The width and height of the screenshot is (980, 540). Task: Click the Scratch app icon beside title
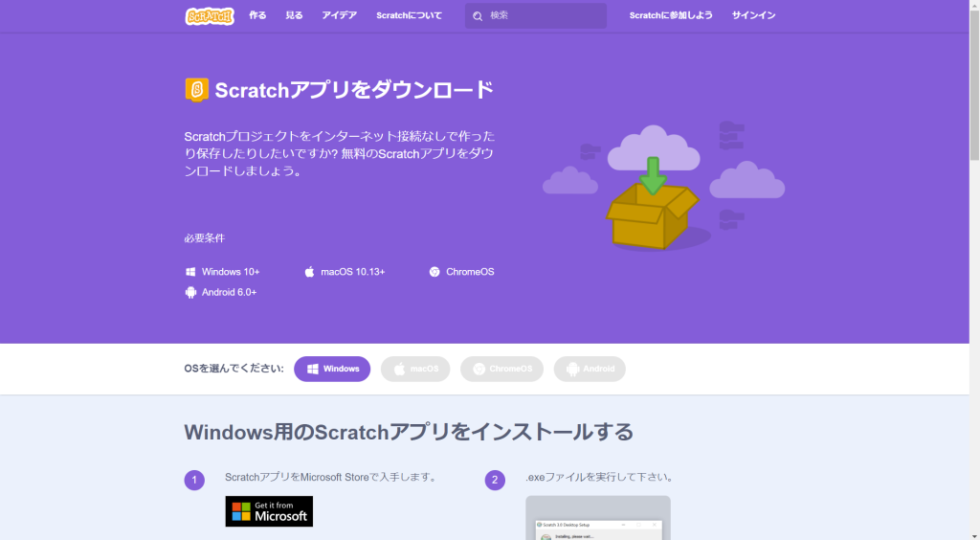196,90
